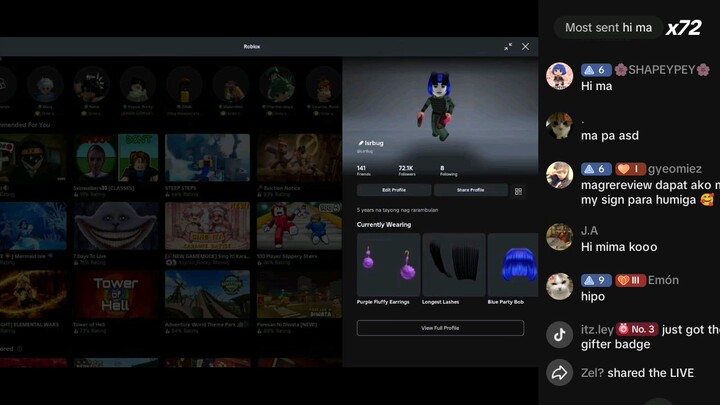
Task: Open View Full Profile
Action: coord(440,328)
